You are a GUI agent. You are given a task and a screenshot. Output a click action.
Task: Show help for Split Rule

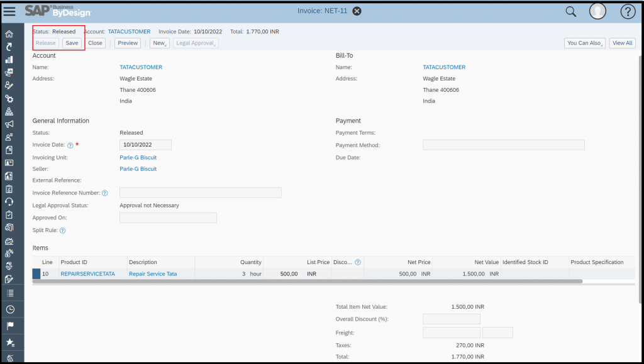(62, 231)
